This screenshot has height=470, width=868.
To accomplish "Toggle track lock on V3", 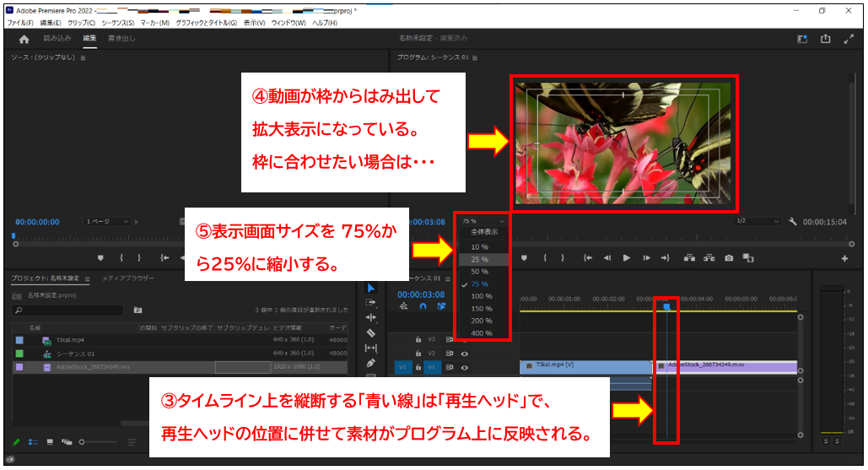I will pyautogui.click(x=418, y=339).
